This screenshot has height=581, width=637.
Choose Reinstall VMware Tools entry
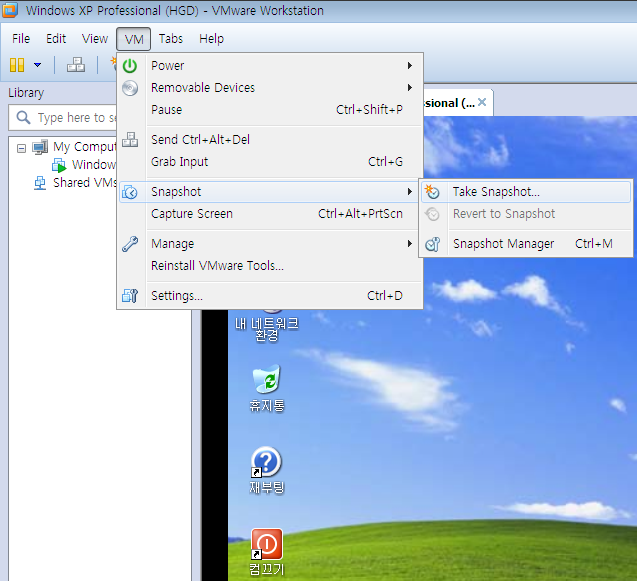point(271,266)
